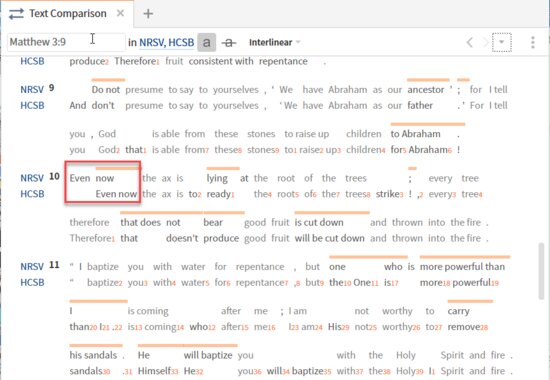Viewport: 550px width, 380px height.
Task: Click 'will be cut down' in HCSB line
Action: pos(329,238)
